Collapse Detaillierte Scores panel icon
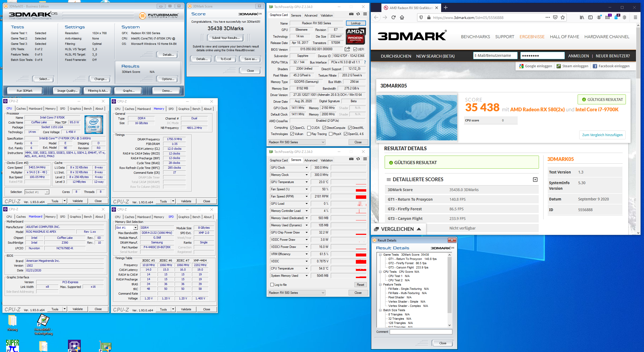 coord(535,180)
